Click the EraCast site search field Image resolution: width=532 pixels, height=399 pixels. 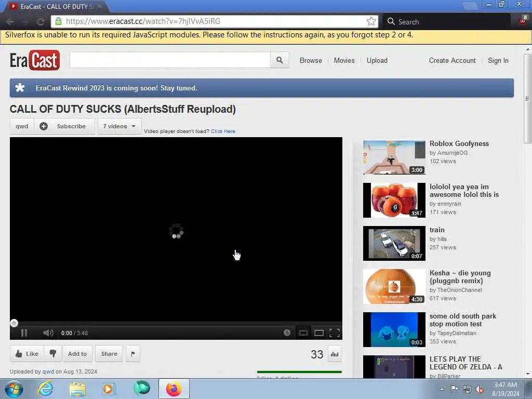point(170,60)
